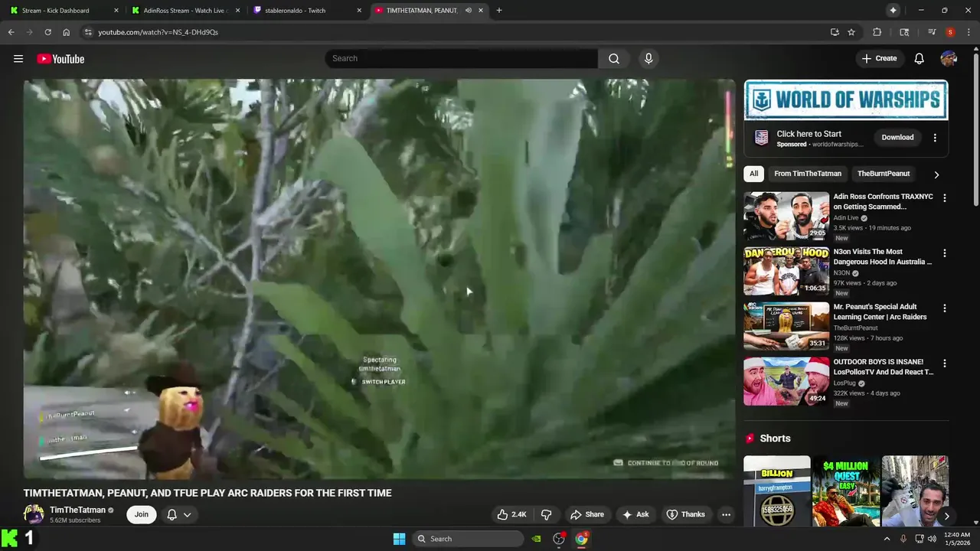Click the browser address bar URL

click(158, 32)
